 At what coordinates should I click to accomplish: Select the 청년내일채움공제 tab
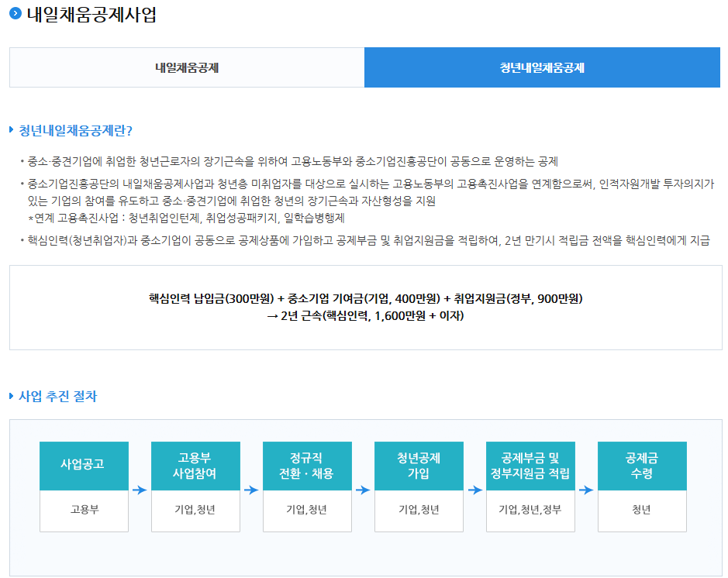coord(542,67)
